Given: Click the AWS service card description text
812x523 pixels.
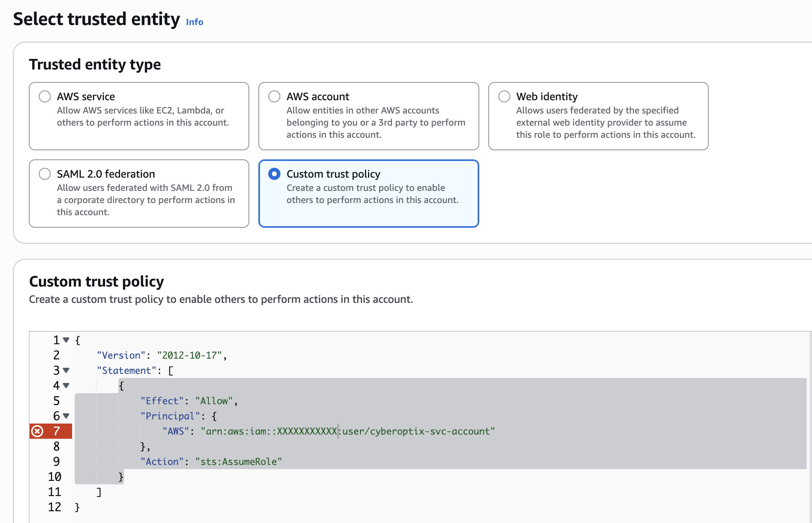Looking at the screenshot, I should pos(143,117).
